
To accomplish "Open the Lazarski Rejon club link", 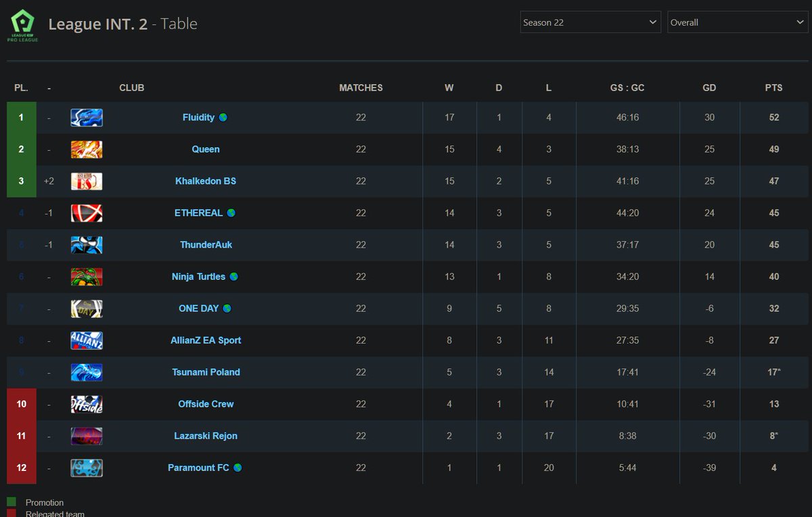I will (206, 436).
